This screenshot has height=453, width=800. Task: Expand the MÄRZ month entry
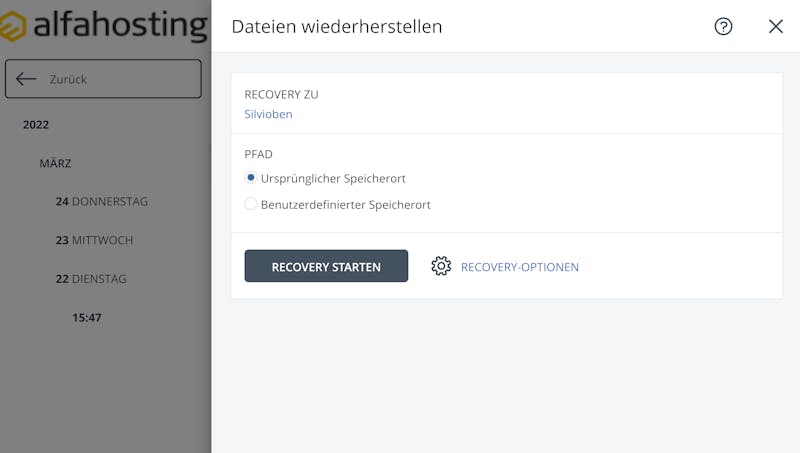[x=55, y=163]
